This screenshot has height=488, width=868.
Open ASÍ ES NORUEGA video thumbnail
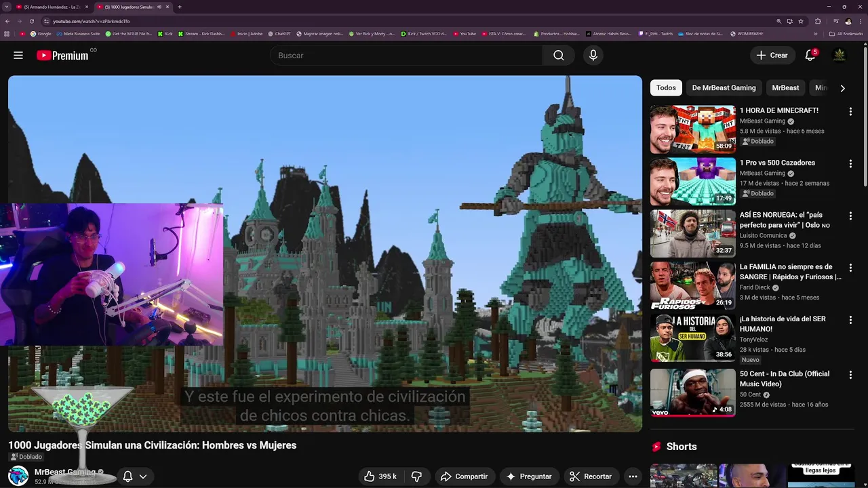pos(692,233)
